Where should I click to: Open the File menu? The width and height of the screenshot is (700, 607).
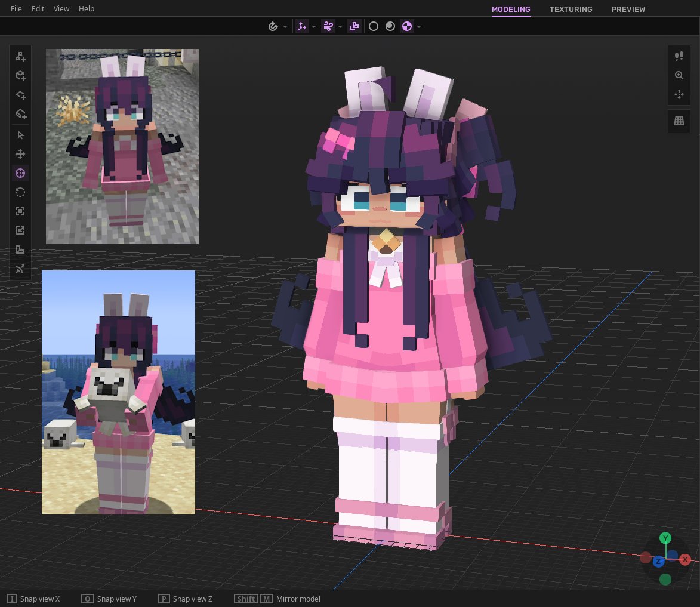16,8
